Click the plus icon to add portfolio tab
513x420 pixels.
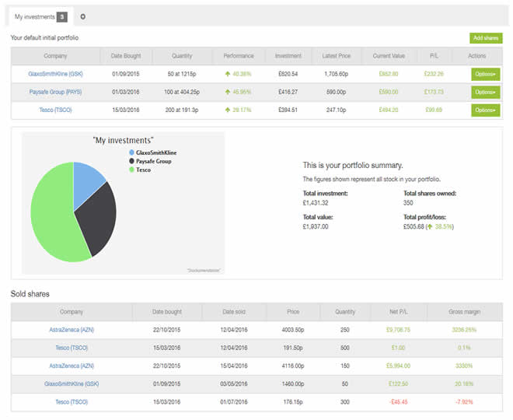tap(83, 16)
